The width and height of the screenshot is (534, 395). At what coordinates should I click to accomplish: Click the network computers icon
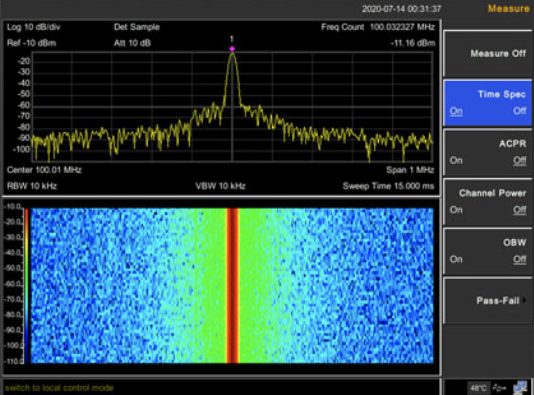coord(520,387)
